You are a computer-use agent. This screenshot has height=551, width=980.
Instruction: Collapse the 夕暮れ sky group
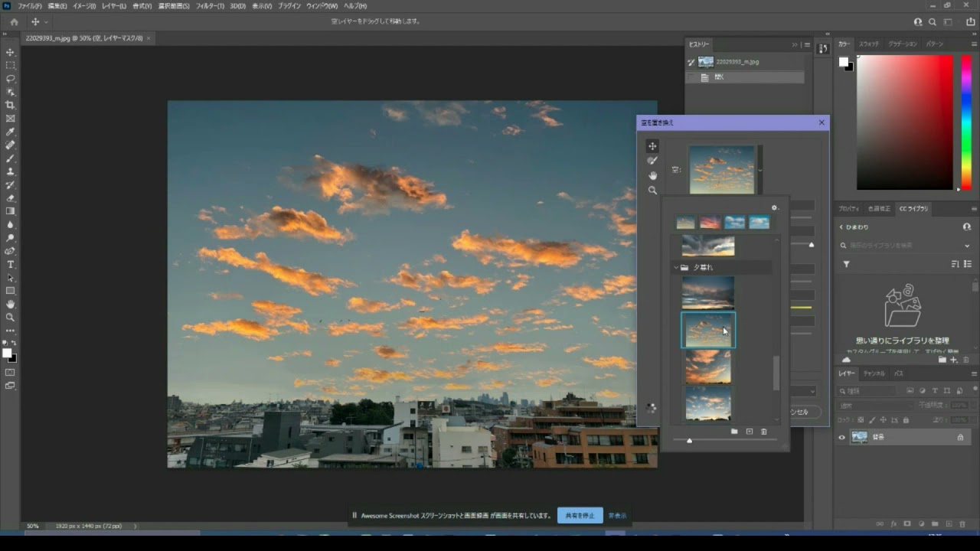pyautogui.click(x=676, y=268)
